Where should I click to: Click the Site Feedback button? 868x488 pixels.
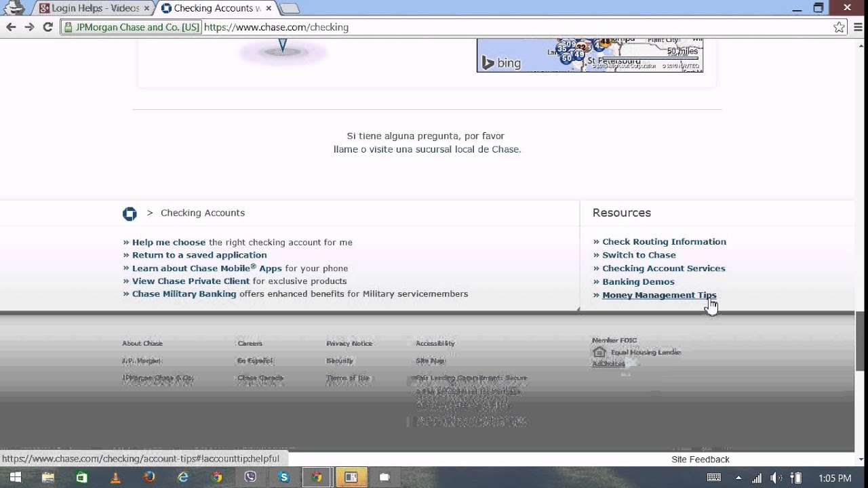click(701, 460)
